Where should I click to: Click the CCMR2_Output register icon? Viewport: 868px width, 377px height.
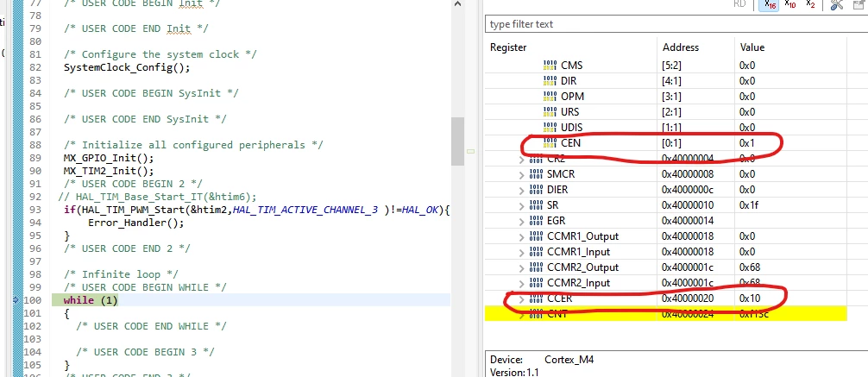[x=537, y=267]
